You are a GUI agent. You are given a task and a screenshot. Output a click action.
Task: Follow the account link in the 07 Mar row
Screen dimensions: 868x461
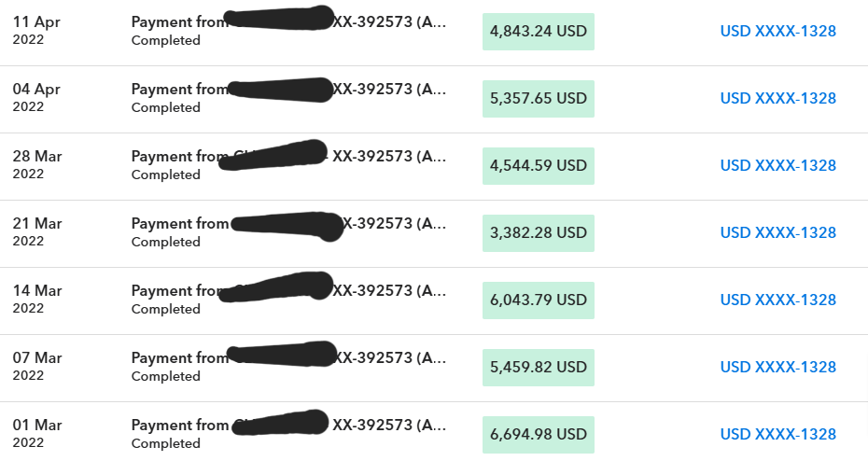point(777,367)
